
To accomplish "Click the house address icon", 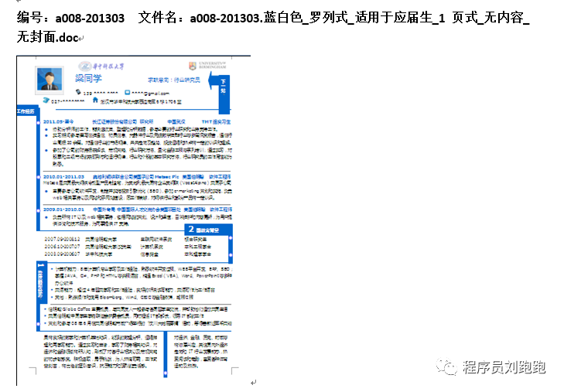I will [x=95, y=101].
